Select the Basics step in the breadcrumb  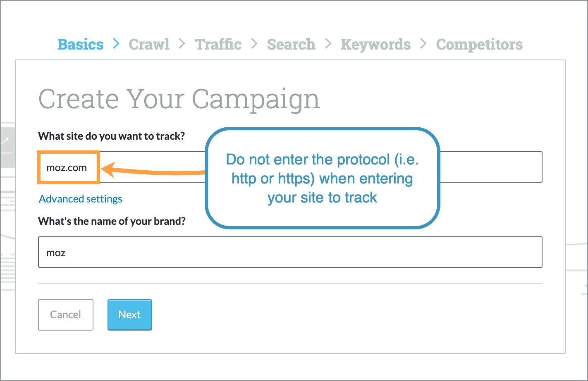tap(80, 44)
